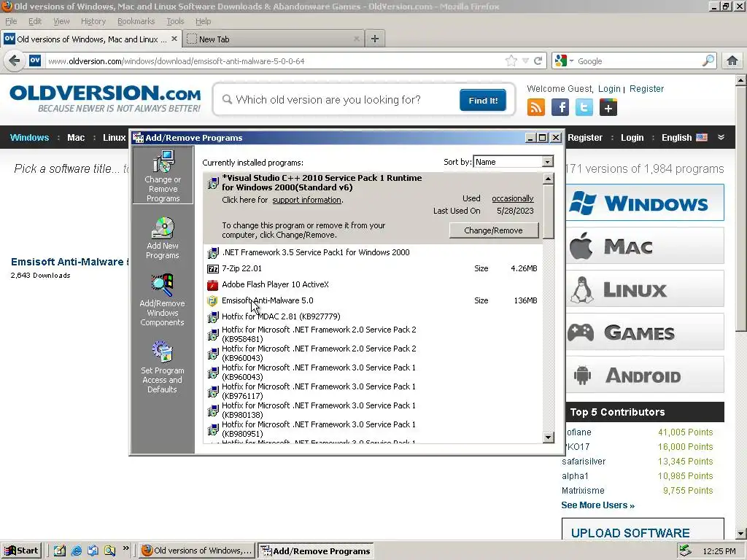Click the Twitter icon on OldVersion page
Image resolution: width=747 pixels, height=560 pixels.
click(584, 107)
